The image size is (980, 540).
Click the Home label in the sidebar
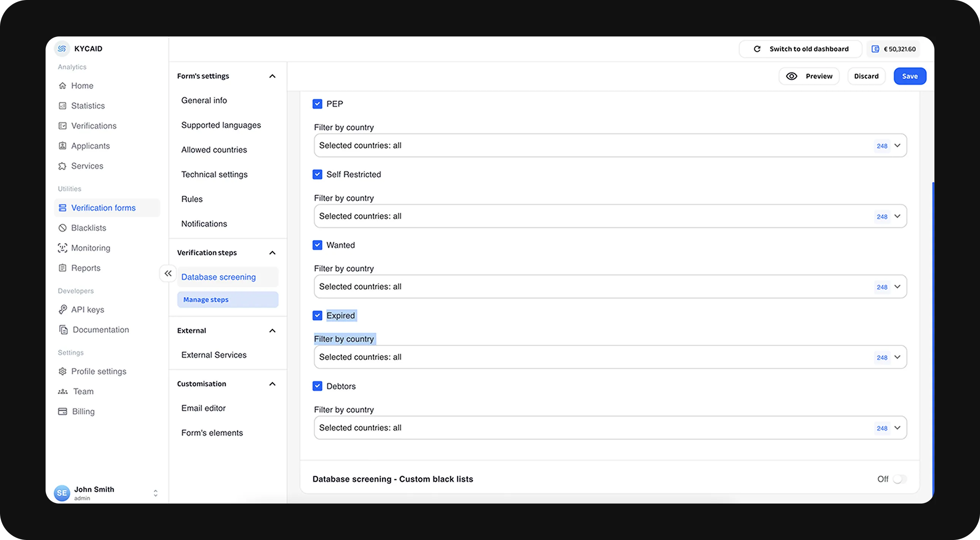point(82,86)
